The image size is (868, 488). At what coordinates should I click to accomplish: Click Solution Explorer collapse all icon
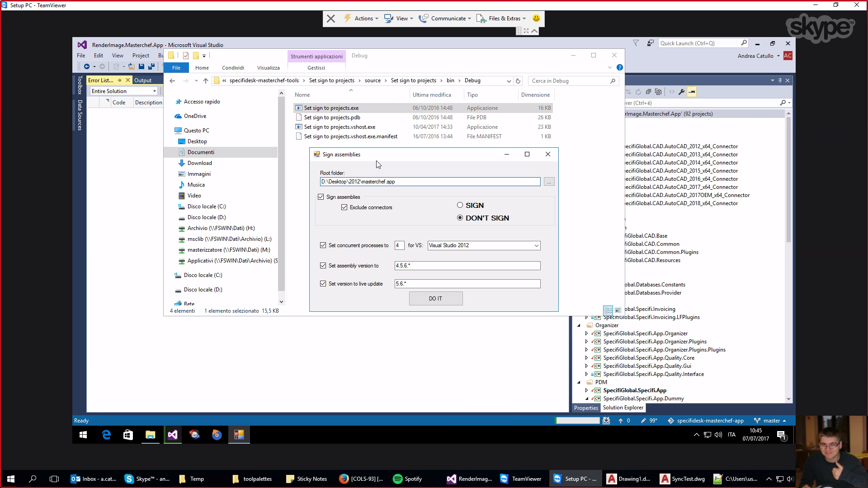[648, 92]
